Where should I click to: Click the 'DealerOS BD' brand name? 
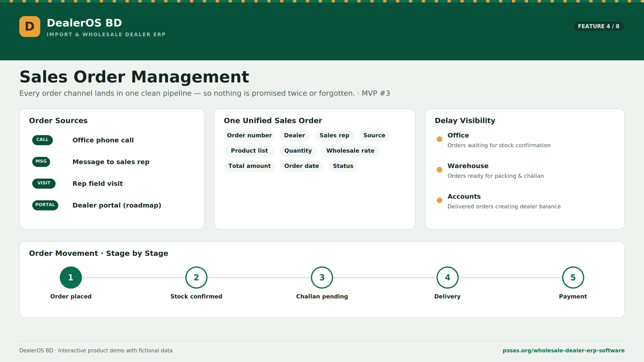[x=84, y=23]
